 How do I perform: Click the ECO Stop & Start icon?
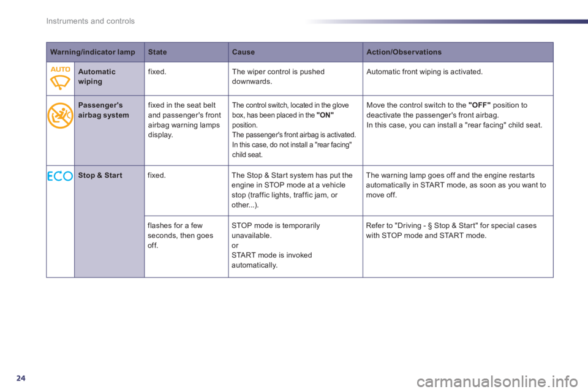click(x=60, y=176)
